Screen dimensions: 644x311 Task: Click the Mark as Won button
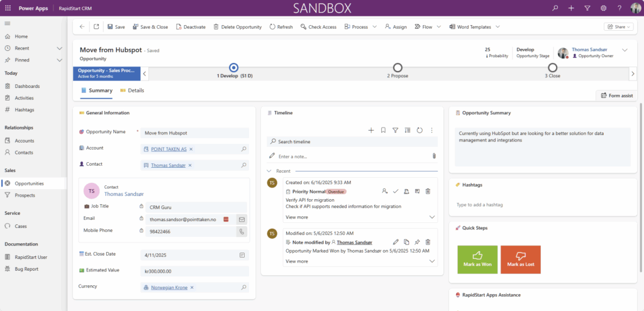click(477, 259)
